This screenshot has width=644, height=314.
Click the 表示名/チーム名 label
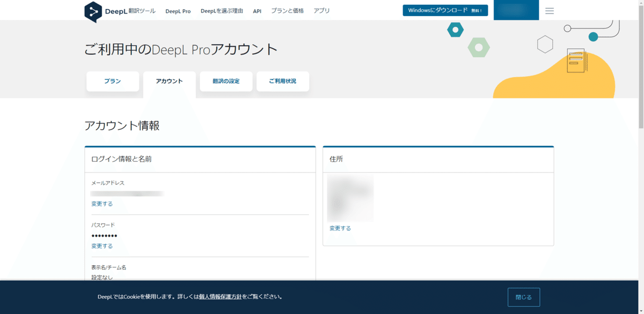[x=109, y=267]
